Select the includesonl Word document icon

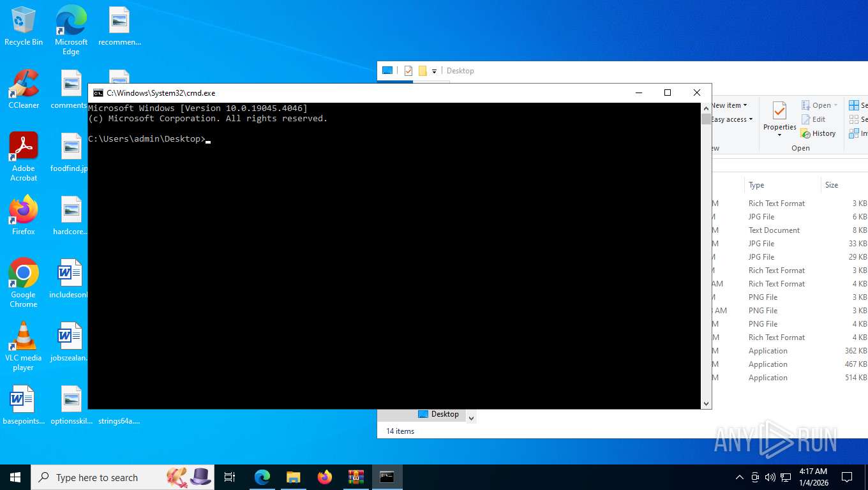pyautogui.click(x=69, y=279)
